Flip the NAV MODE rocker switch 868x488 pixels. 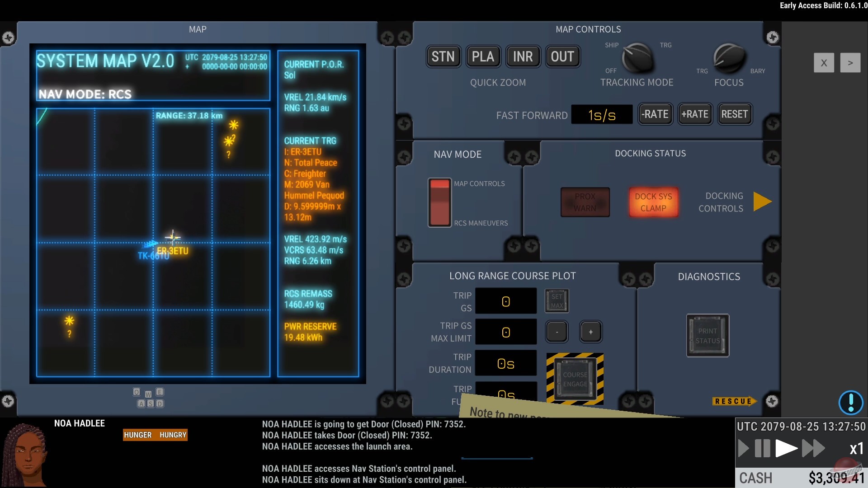point(439,202)
